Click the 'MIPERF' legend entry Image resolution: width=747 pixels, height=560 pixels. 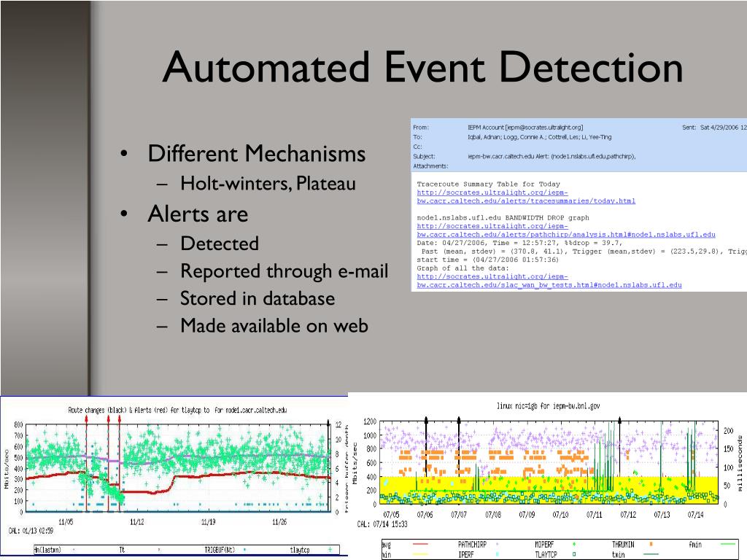[x=545, y=544]
